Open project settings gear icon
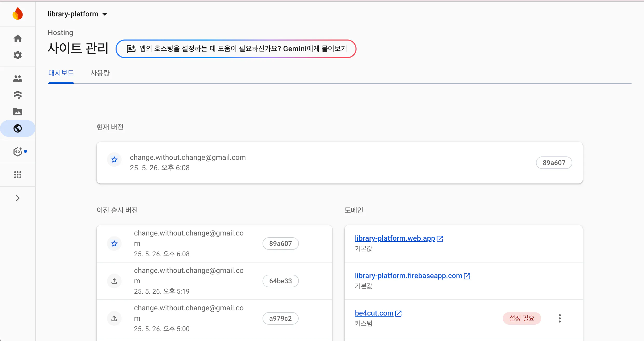The width and height of the screenshot is (644, 341). 18,55
